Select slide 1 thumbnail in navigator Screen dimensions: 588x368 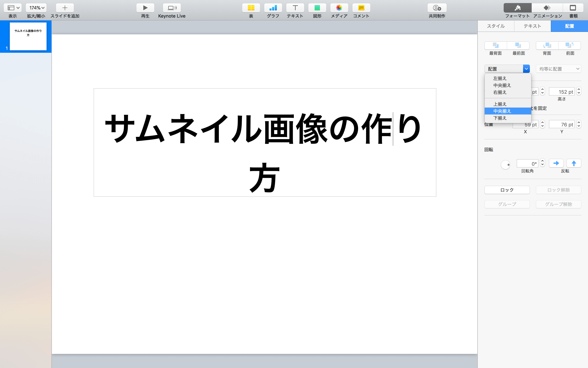[28, 36]
